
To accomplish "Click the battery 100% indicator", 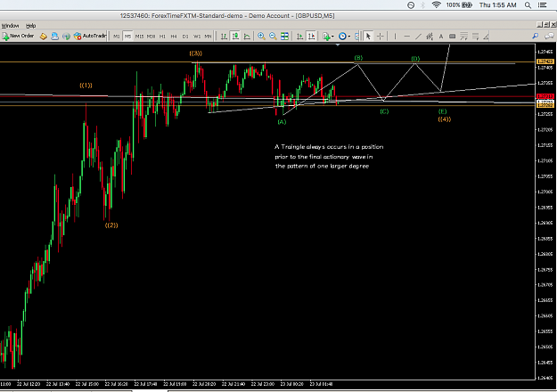I will coord(459,5).
